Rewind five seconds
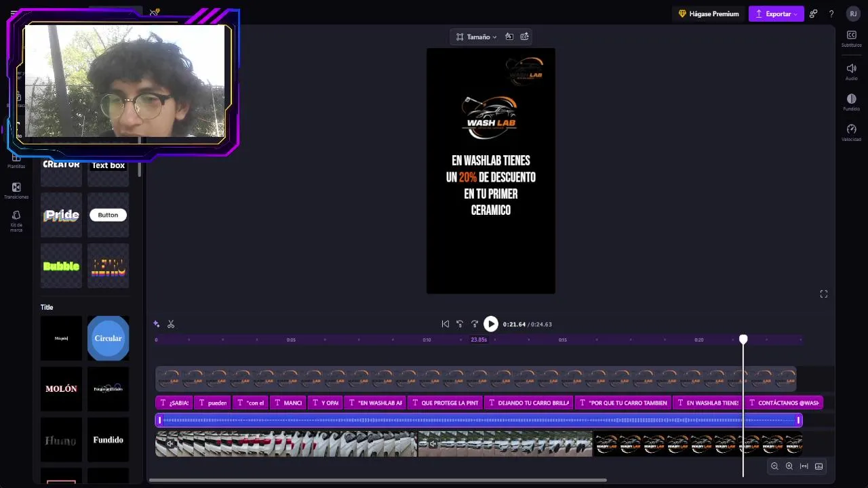868x488 pixels. (460, 324)
